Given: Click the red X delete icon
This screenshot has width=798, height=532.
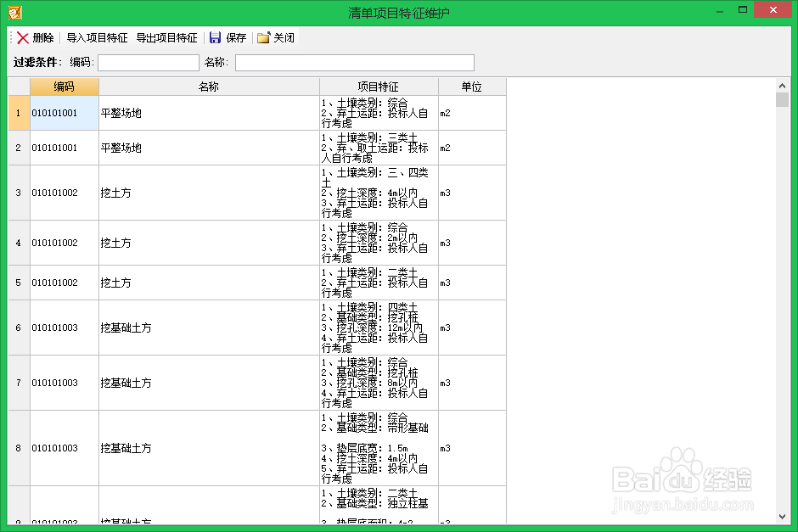Looking at the screenshot, I should [23, 36].
